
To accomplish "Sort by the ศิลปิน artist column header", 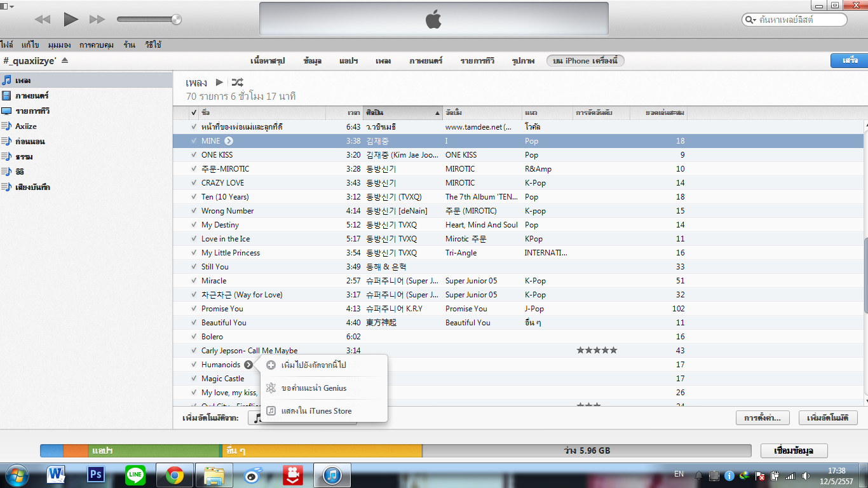I will (x=403, y=113).
